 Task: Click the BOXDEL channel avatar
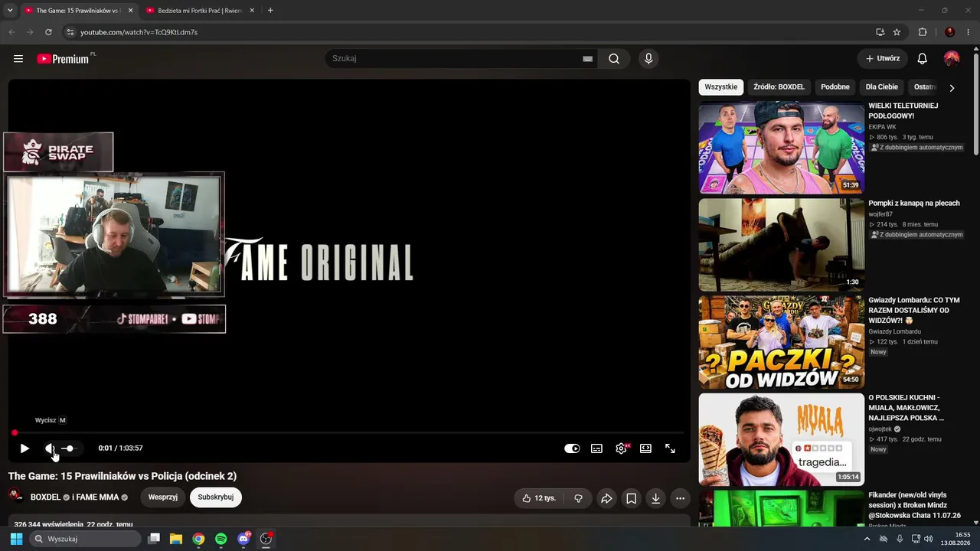pyautogui.click(x=15, y=496)
